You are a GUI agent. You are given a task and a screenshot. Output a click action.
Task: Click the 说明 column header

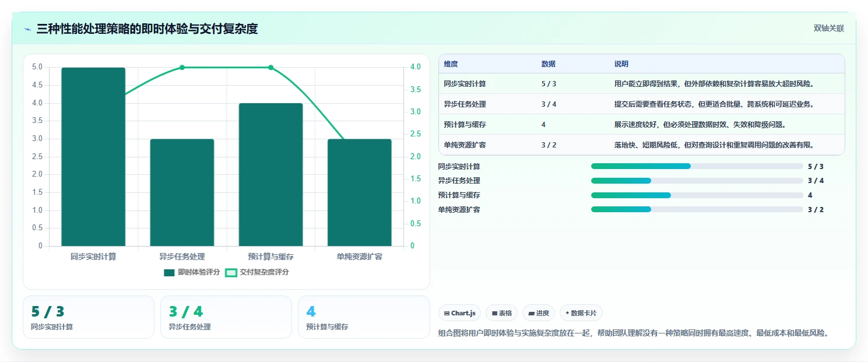coord(621,64)
